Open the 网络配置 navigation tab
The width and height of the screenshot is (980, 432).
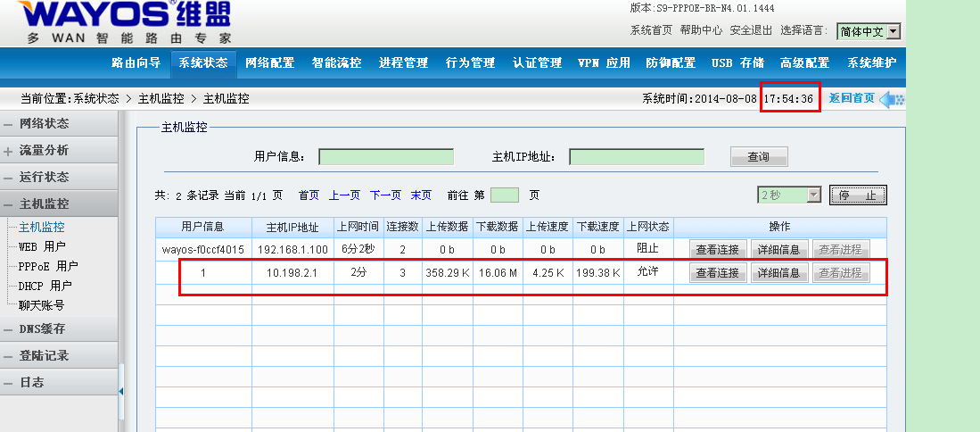click(x=269, y=62)
